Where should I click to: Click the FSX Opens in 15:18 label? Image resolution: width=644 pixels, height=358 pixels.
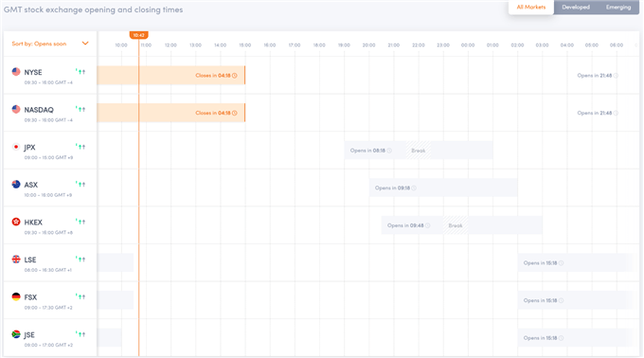pyautogui.click(x=540, y=300)
